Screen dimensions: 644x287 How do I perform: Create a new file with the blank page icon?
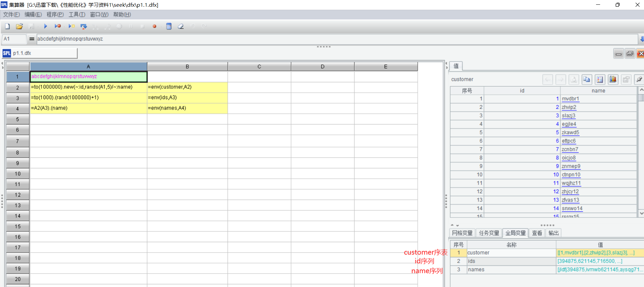pyautogui.click(x=7, y=26)
